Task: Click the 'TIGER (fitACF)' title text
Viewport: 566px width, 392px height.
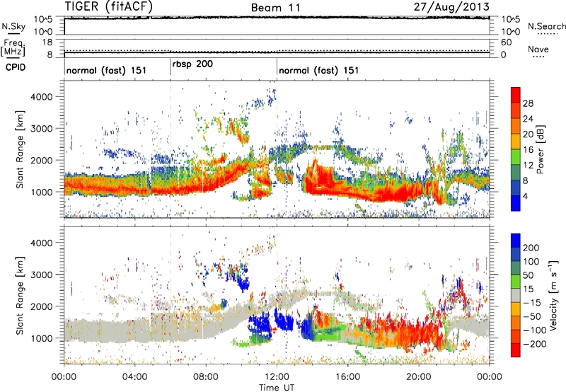Action: [x=109, y=6]
